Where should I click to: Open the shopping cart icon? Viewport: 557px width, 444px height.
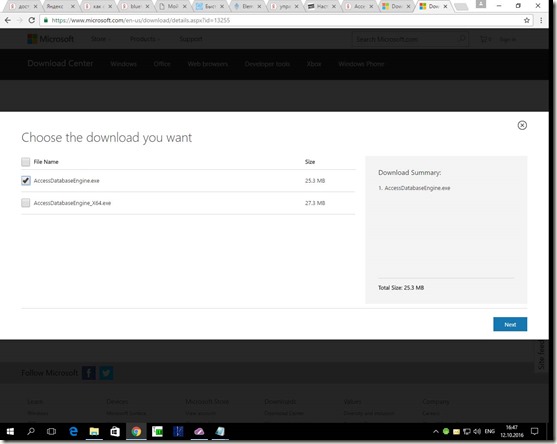485,39
